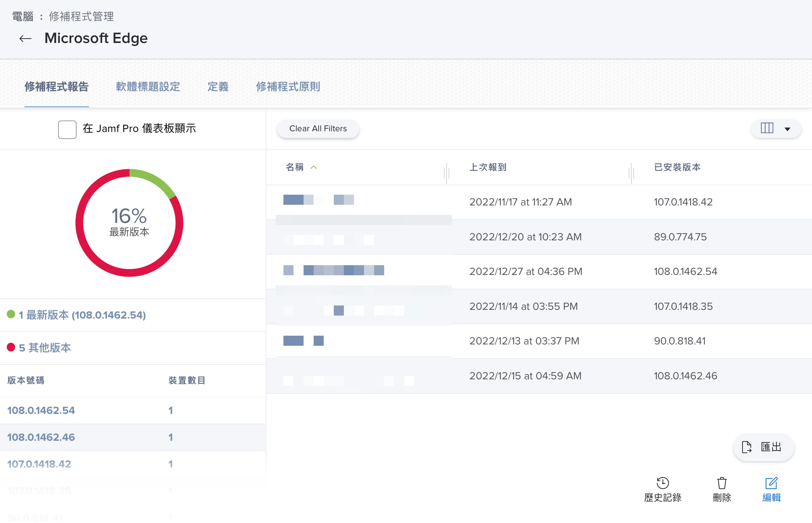Click the column layout icon
The height and width of the screenshot is (523, 812).
tap(766, 128)
